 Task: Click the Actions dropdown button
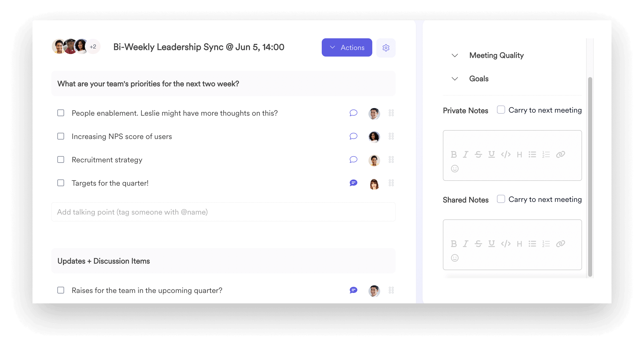click(346, 48)
